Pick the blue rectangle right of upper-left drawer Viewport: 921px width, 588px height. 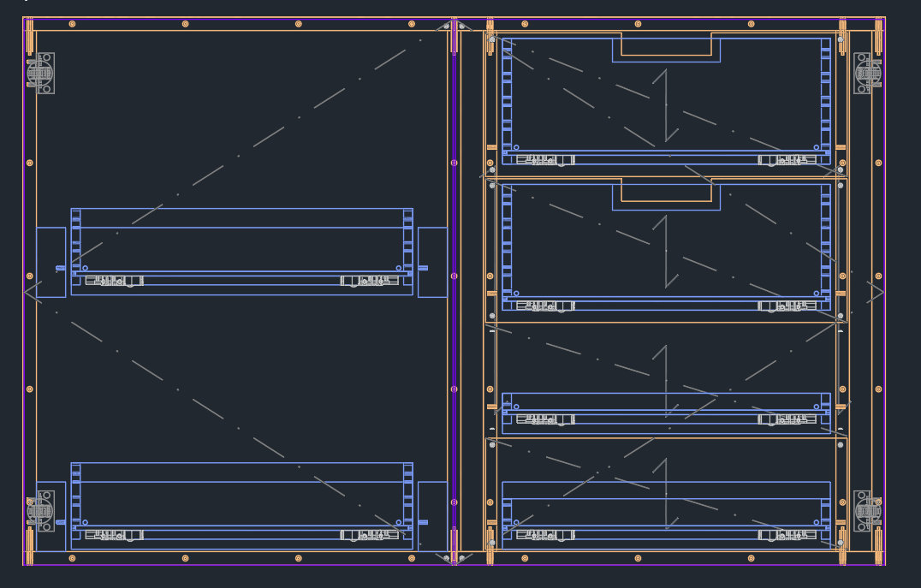pyautogui.click(x=432, y=262)
